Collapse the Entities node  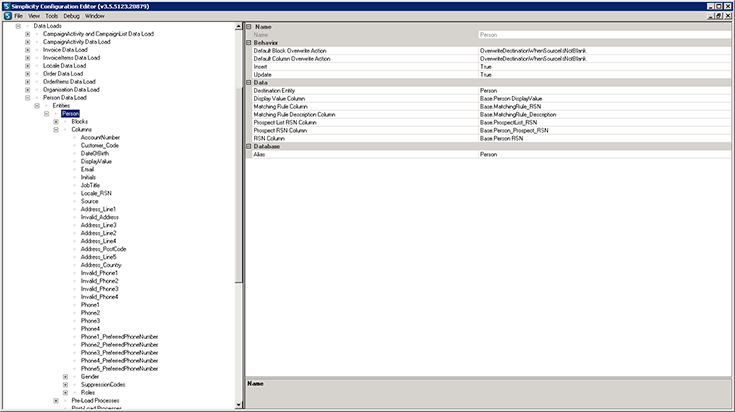[37, 106]
